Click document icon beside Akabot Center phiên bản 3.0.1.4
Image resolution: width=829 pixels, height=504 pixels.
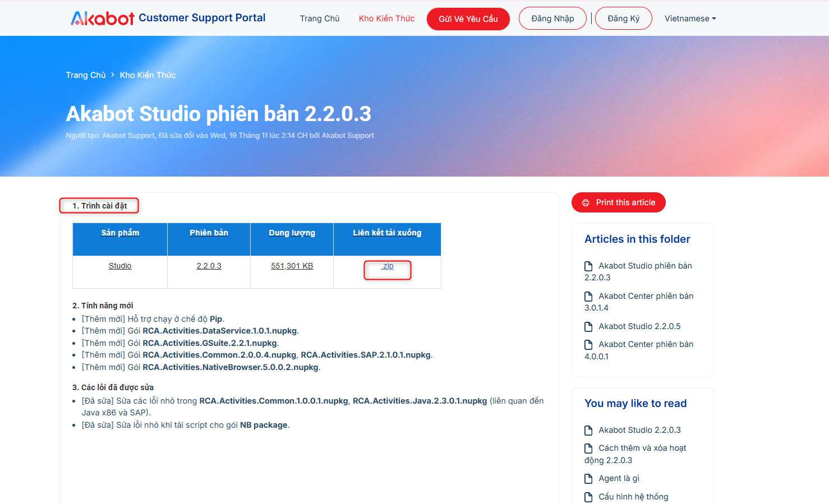(588, 296)
